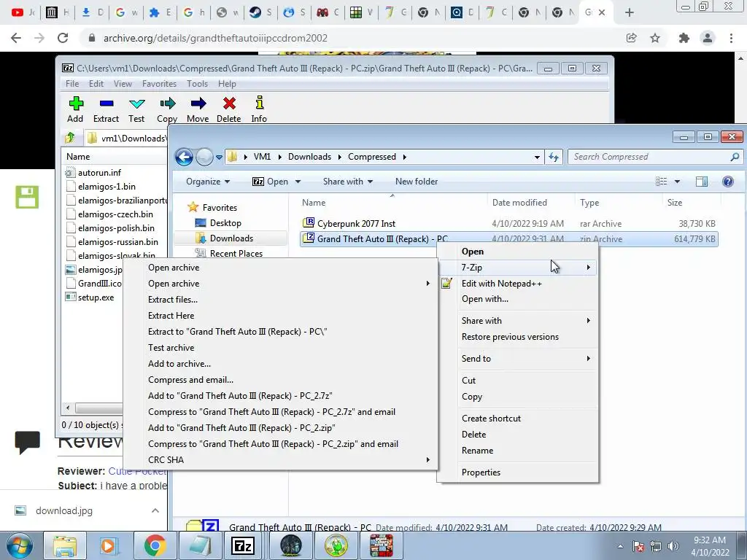This screenshot has height=560, width=747.
Task: Open Explorer help icon
Action: 727,182
